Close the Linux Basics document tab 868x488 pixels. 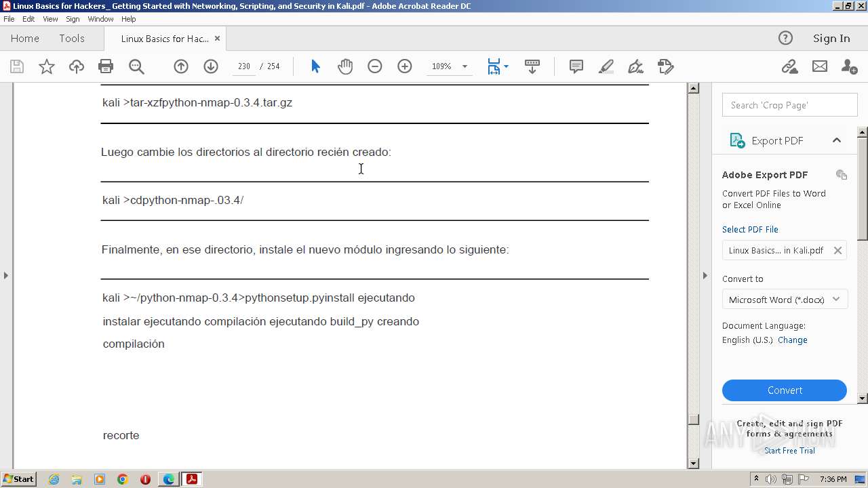pos(217,39)
